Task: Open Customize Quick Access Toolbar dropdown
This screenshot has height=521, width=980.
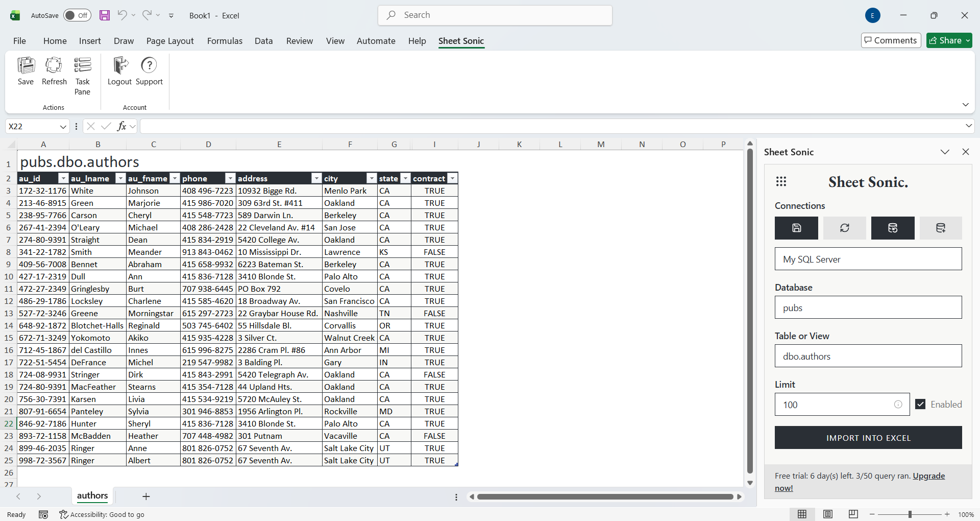Action: [x=171, y=16]
